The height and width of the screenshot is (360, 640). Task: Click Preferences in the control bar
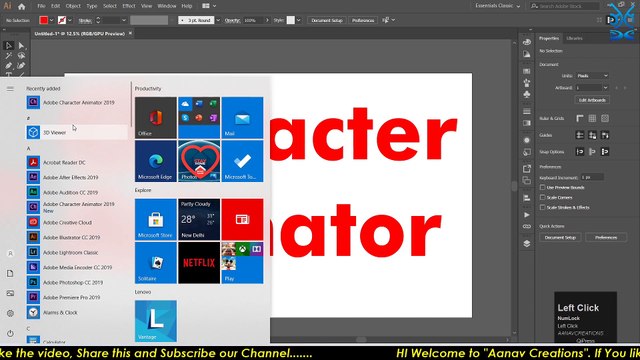tap(363, 20)
